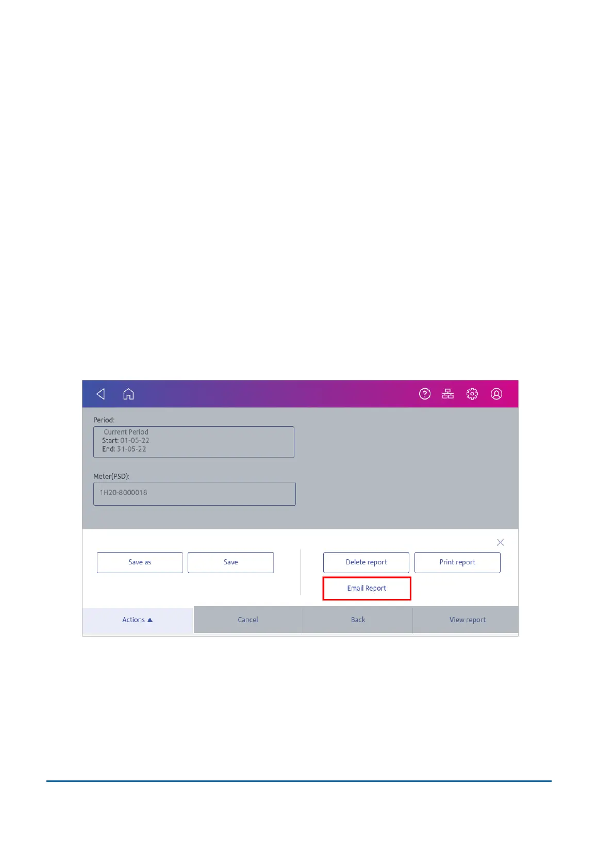Tap Back in the bottom bar
614x868 pixels.
tap(358, 620)
